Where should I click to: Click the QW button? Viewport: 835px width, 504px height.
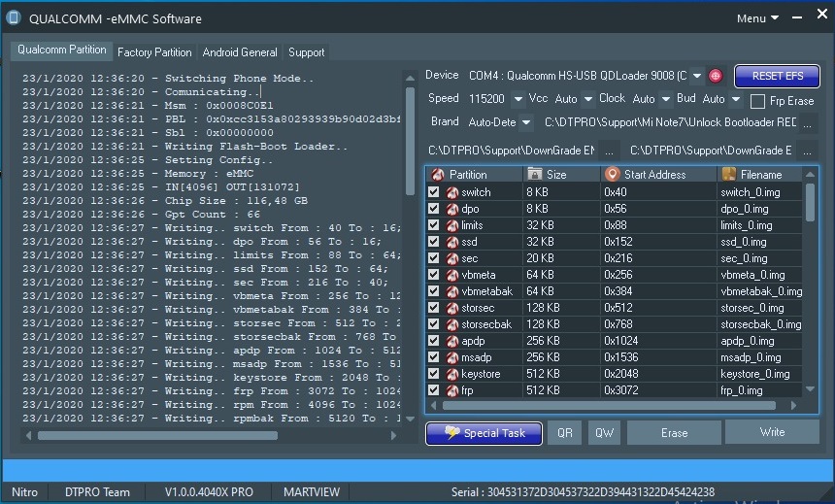(605, 432)
